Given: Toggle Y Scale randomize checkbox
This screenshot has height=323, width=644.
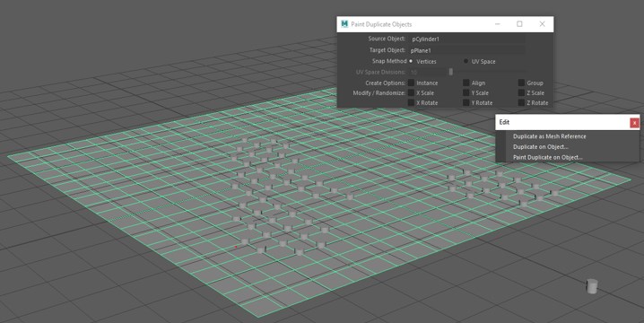Looking at the screenshot, I should [466, 93].
